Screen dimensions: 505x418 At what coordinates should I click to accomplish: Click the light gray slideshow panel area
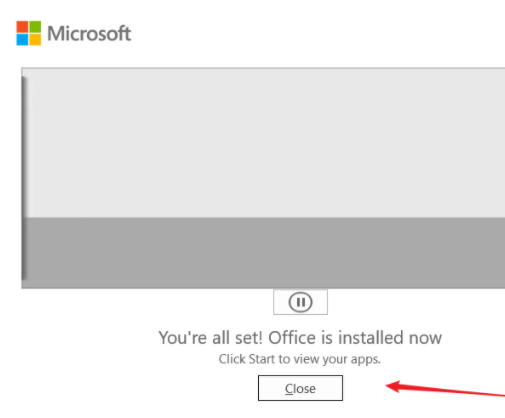pos(265,143)
